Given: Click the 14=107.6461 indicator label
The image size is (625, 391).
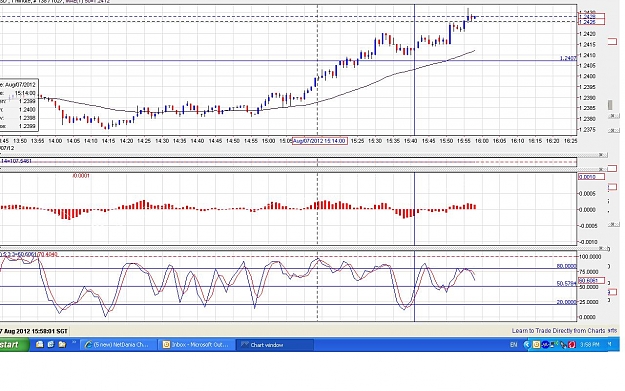Looking at the screenshot, I should tap(16, 161).
